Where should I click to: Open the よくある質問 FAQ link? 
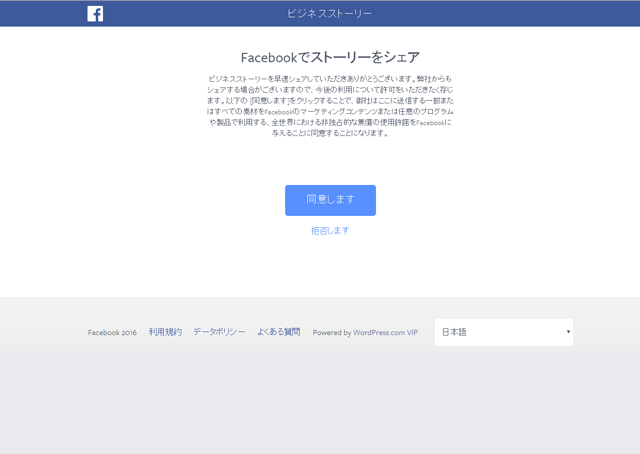[x=278, y=332]
